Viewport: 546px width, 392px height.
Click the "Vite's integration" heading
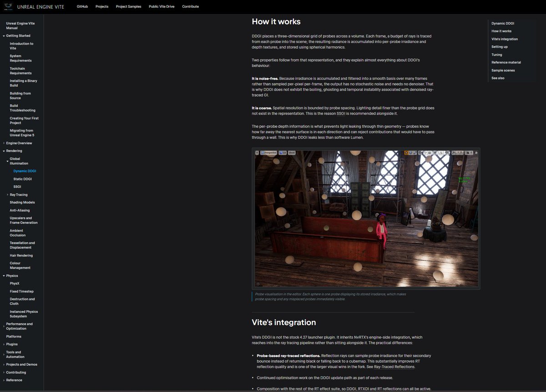point(284,322)
